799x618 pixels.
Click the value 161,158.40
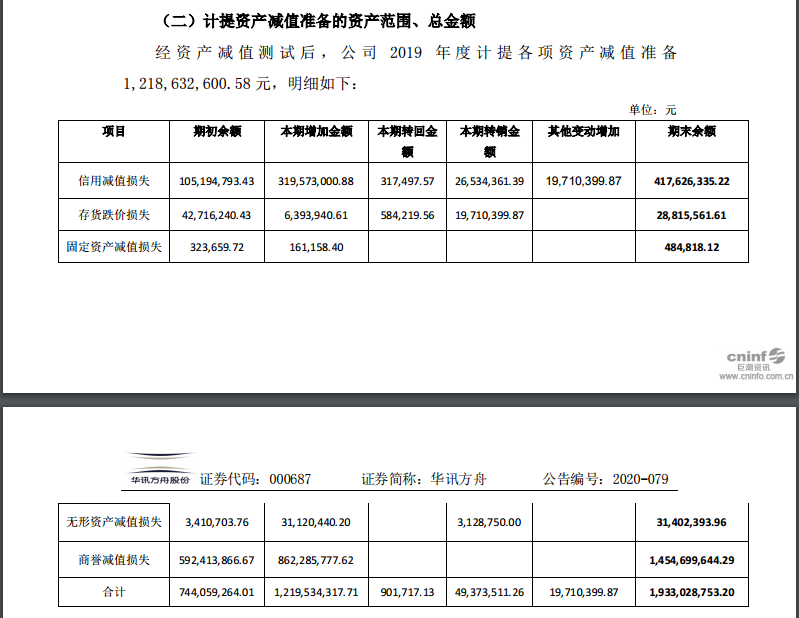[316, 248]
